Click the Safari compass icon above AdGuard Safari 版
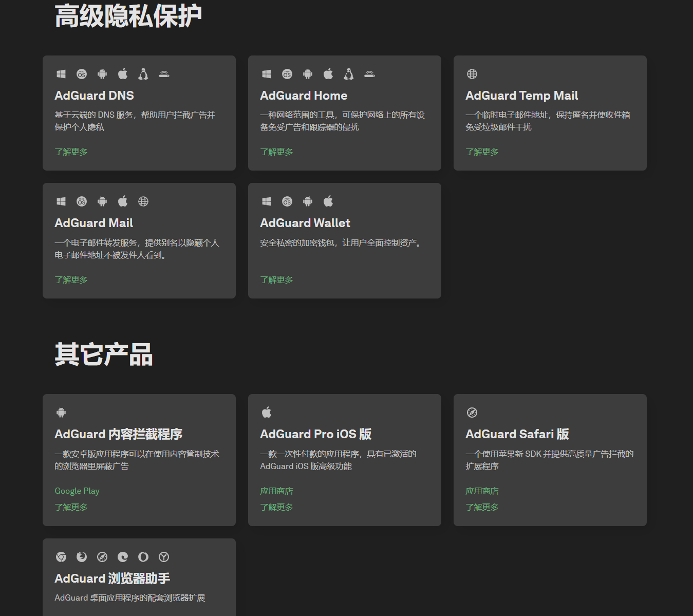This screenshot has height=616, width=693. 472,413
